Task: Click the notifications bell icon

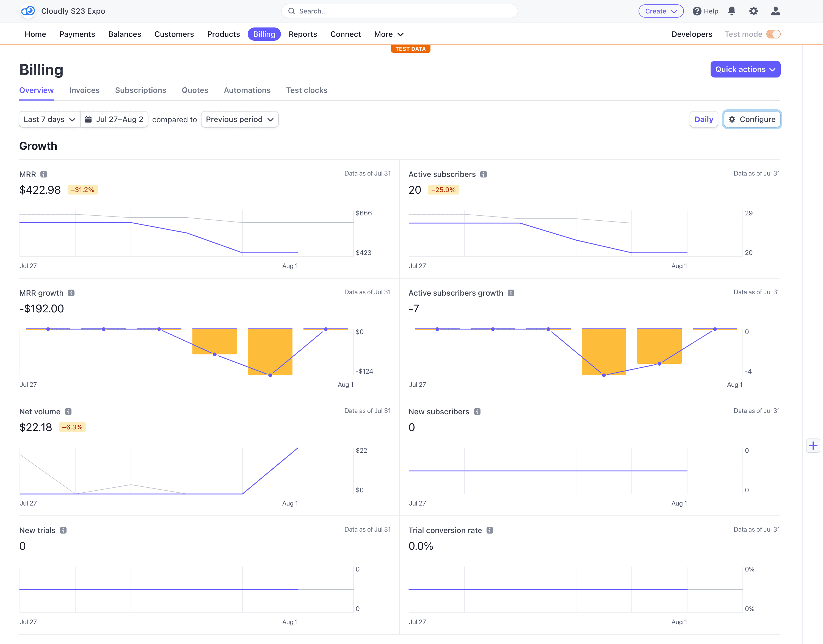Action: 732,11
